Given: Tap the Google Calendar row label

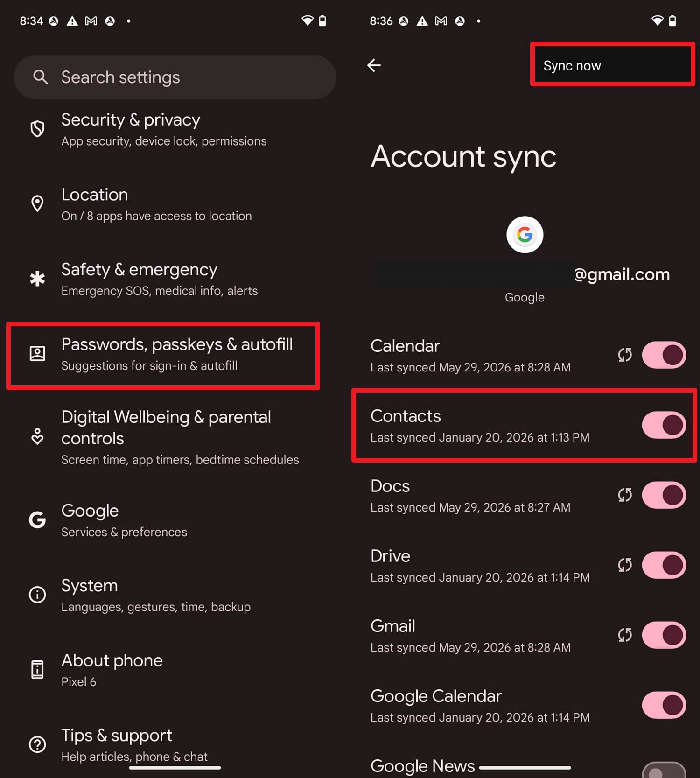Looking at the screenshot, I should click(436, 696).
